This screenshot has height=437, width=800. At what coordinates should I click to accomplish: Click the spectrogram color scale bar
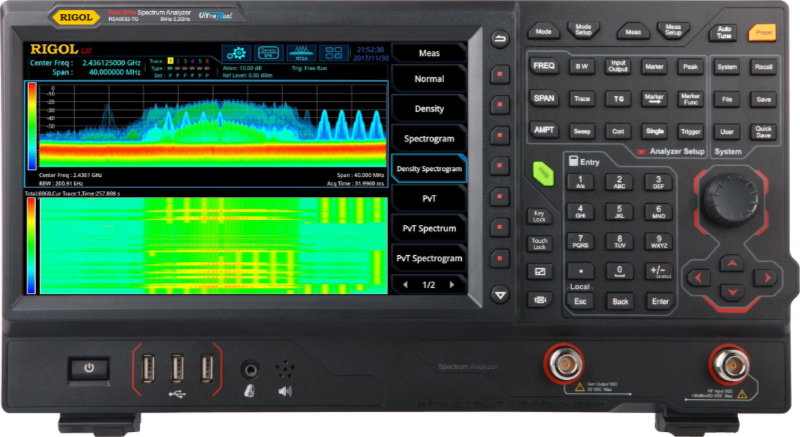(x=31, y=246)
